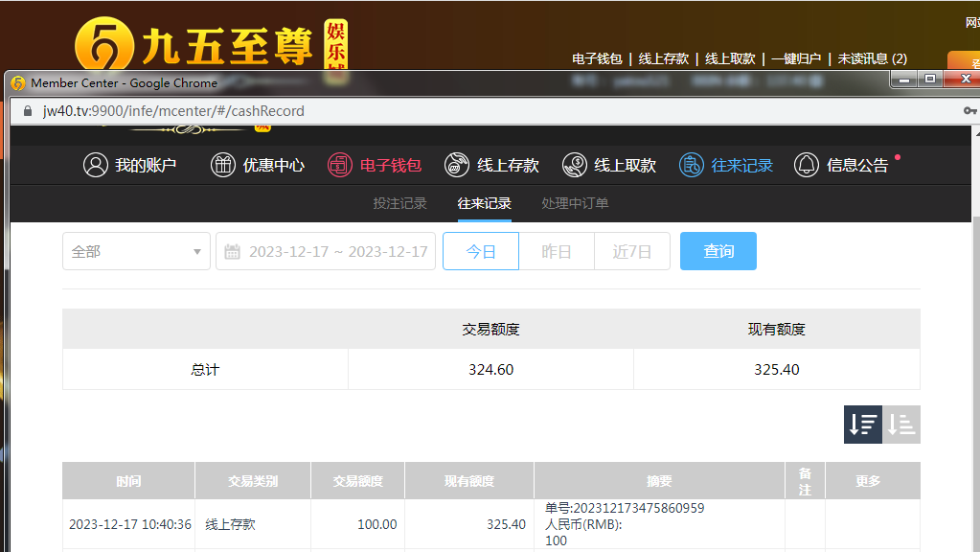Open the 信息公告 bell icon
The image size is (980, 552).
coord(807,165)
